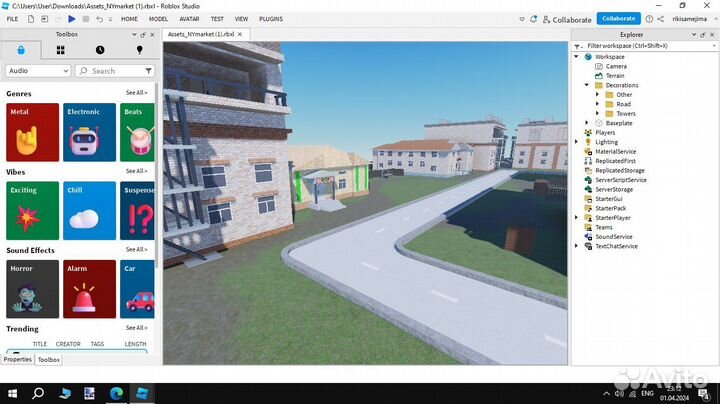Expand the Towers folder
Viewport: 720px width, 404px height.
point(598,113)
